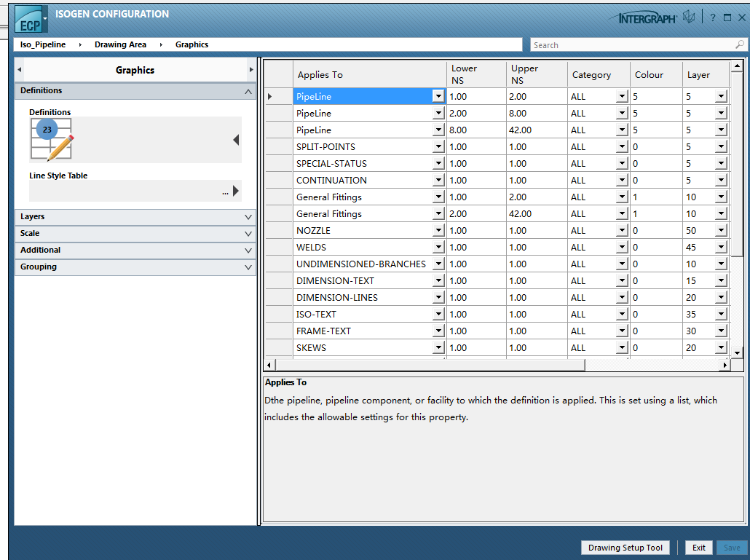Click the vertical scrollbar up arrow
The image size is (750, 560).
[737, 66]
